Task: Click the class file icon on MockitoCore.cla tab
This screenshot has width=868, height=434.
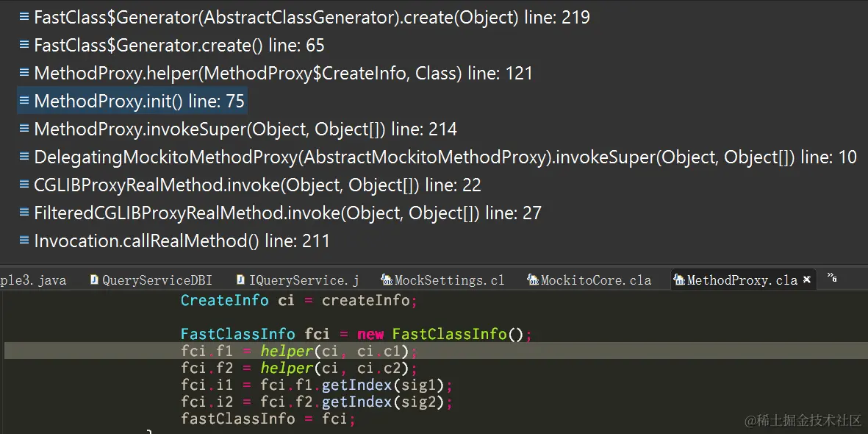Action: 533,280
